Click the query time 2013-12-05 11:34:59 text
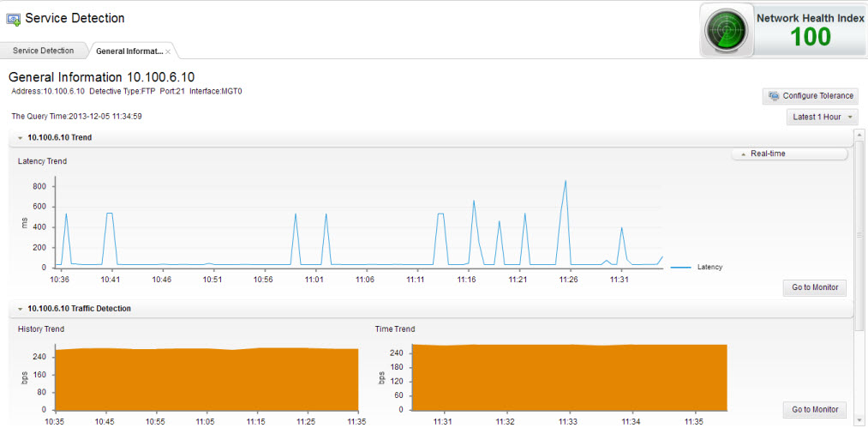868x428 pixels. tap(77, 117)
